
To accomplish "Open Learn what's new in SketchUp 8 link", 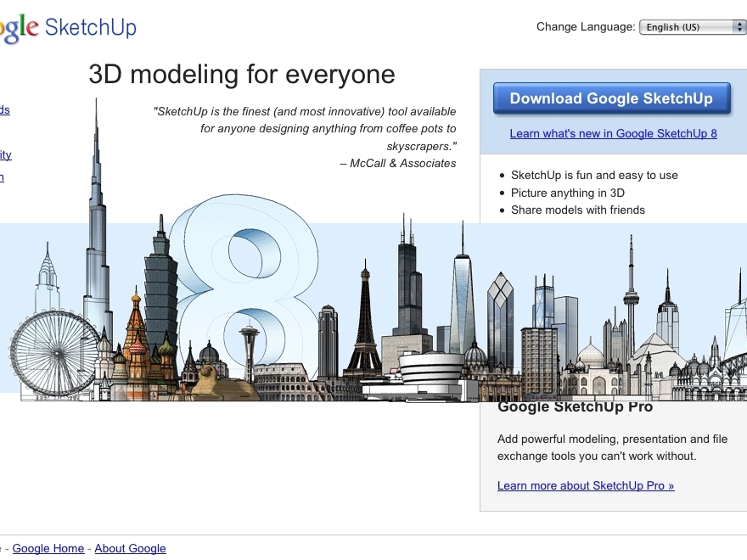I will 613,133.
